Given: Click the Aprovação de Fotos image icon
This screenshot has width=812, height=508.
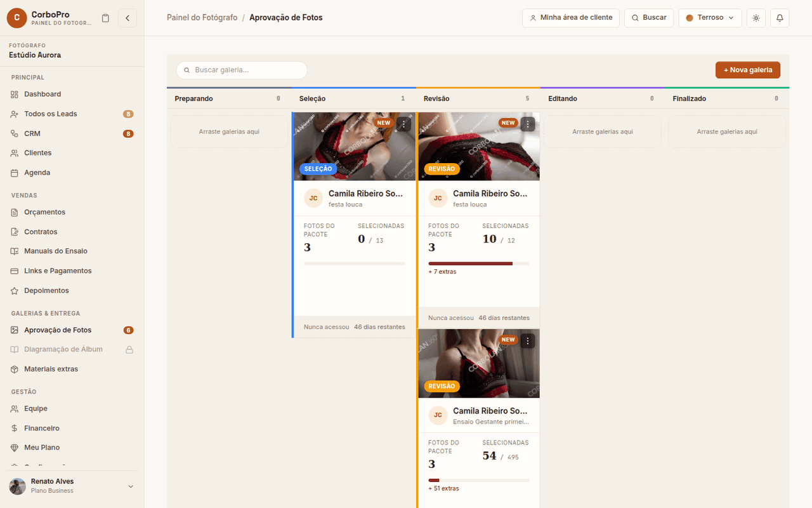Looking at the screenshot, I should [15, 330].
